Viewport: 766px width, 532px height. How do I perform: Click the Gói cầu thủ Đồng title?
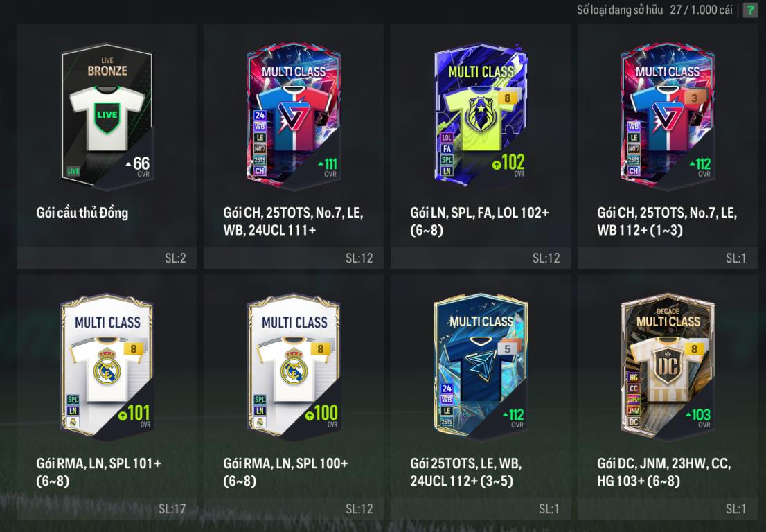(x=82, y=213)
